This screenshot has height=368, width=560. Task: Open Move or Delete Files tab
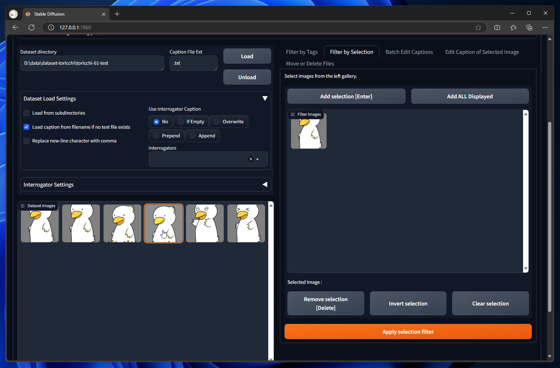pyautogui.click(x=310, y=64)
